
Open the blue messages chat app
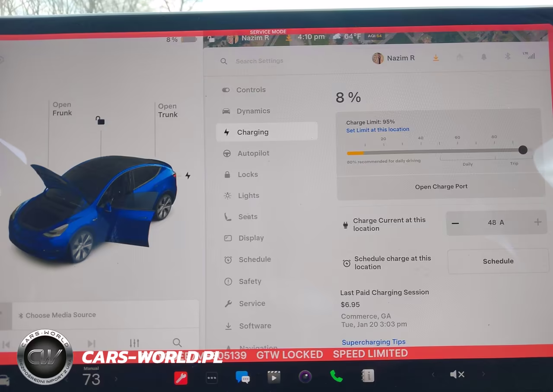click(242, 377)
